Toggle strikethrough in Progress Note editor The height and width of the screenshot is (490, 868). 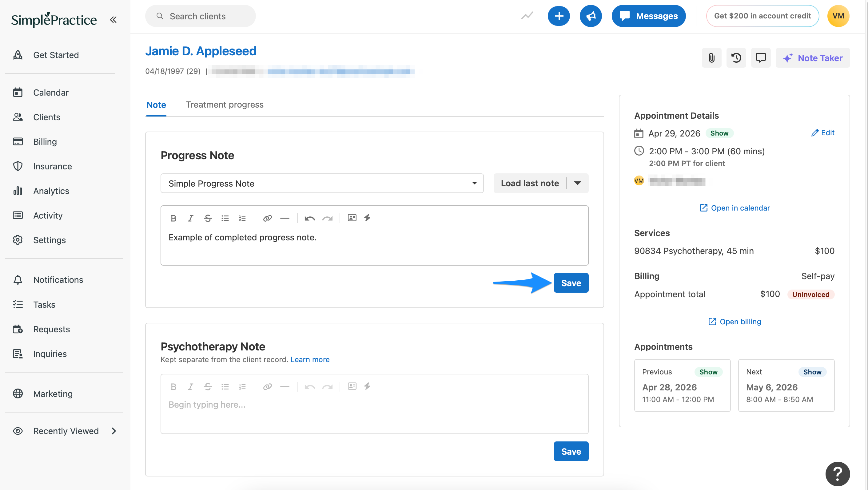click(x=208, y=218)
